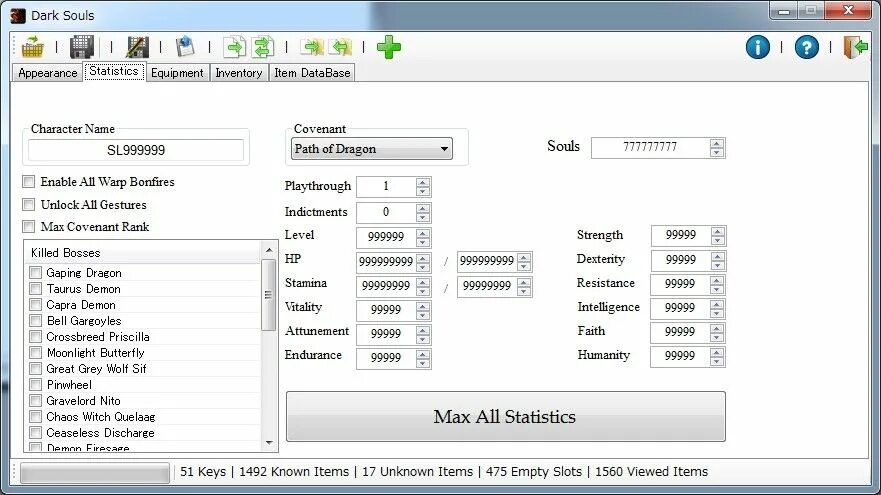The height and width of the screenshot is (495, 881).
Task: Click the Resistance value field
Action: [680, 284]
